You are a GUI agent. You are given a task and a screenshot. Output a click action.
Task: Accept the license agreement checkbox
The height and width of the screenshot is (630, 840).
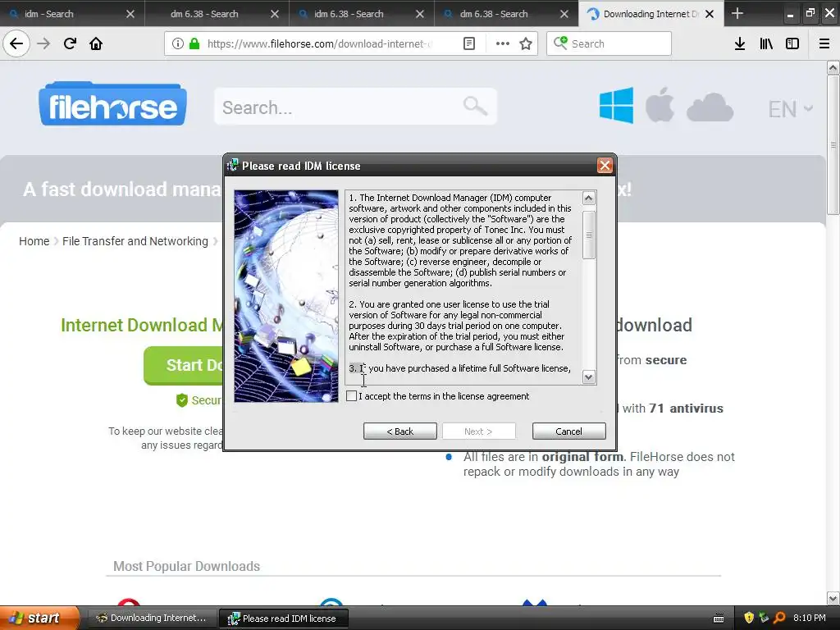pyautogui.click(x=351, y=396)
